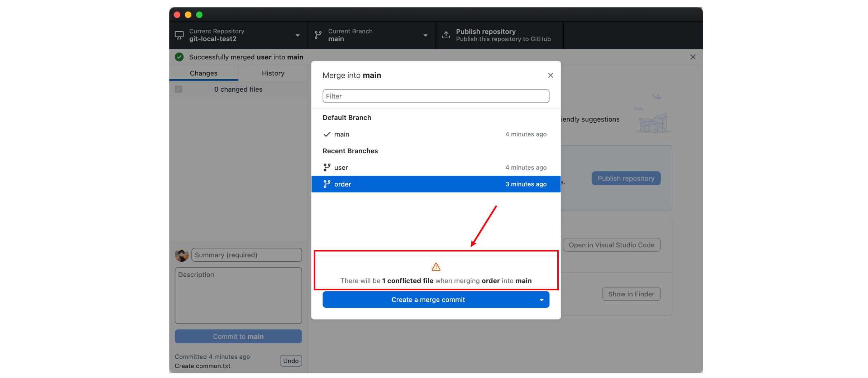Click the branch icon beside user
This screenshot has width=868, height=378.
click(x=327, y=168)
